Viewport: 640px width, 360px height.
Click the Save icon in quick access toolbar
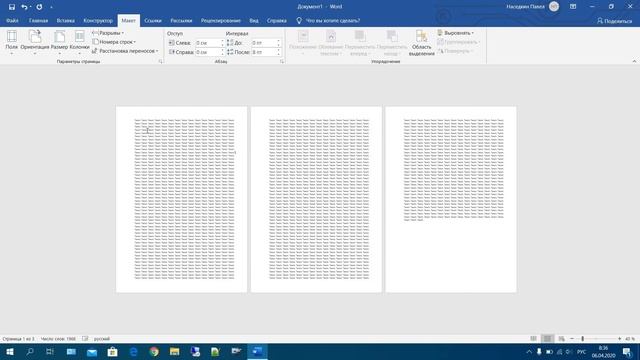12,7
